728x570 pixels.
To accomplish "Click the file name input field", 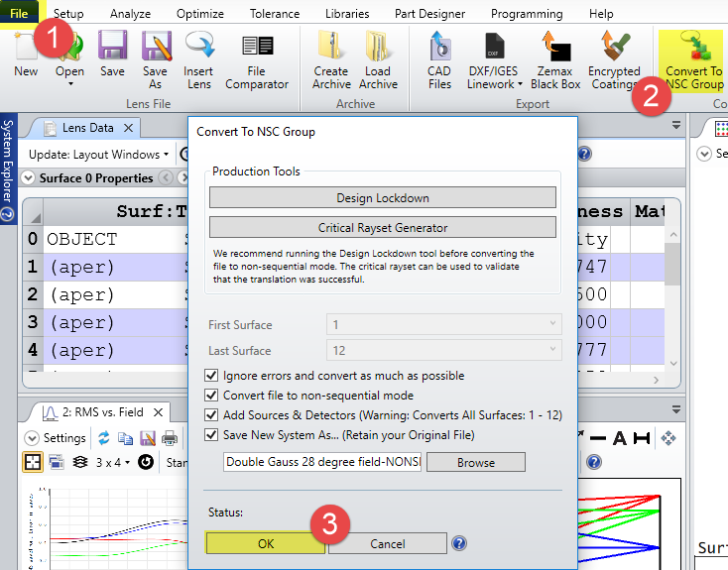I will (322, 462).
